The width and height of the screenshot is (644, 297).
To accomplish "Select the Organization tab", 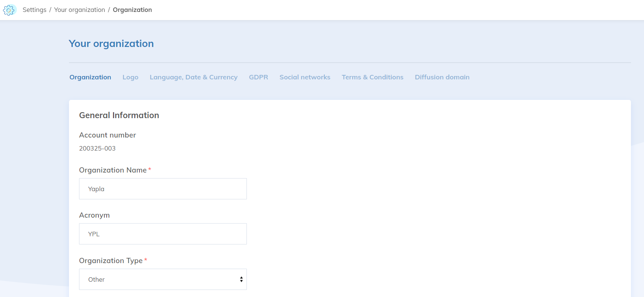I will pyautogui.click(x=90, y=77).
